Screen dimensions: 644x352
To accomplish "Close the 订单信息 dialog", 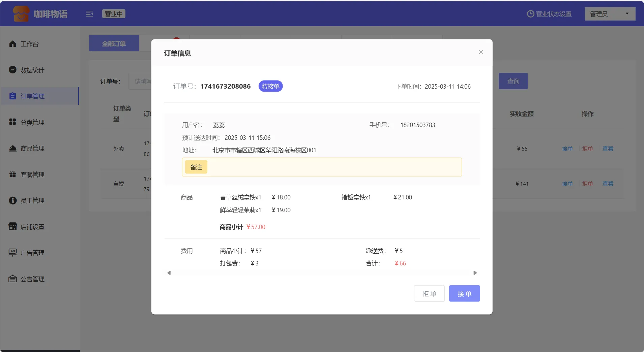I will tap(481, 52).
